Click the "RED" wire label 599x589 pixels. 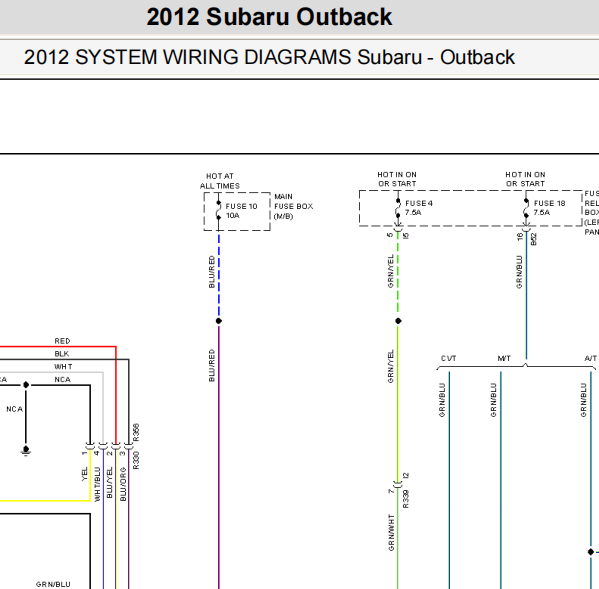62,341
